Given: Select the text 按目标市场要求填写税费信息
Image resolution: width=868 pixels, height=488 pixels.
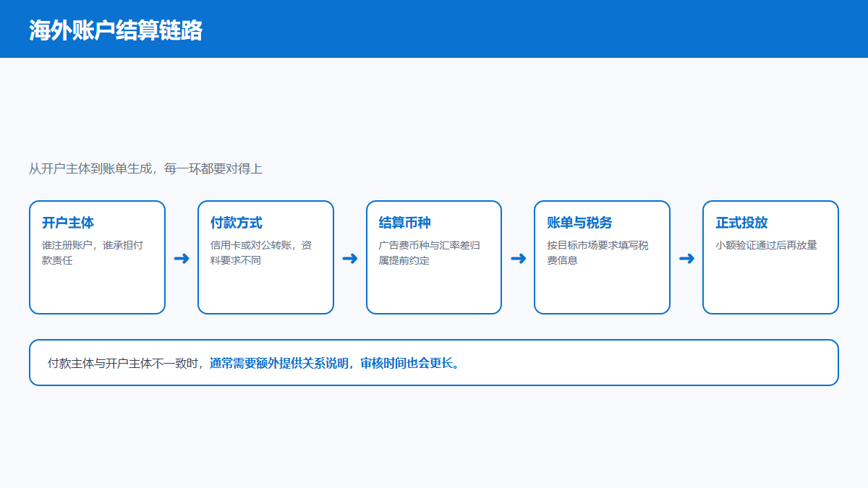Looking at the screenshot, I should click(598, 252).
